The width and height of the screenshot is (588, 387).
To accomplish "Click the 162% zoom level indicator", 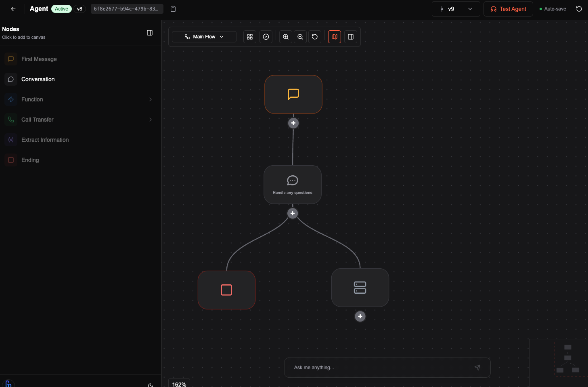I will (179, 384).
